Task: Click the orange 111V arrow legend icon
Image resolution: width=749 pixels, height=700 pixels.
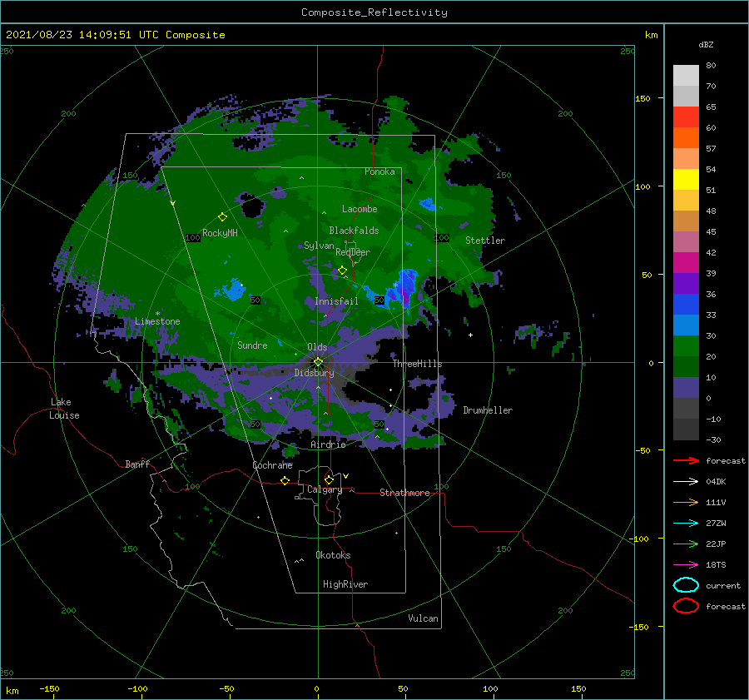Action: (686, 502)
